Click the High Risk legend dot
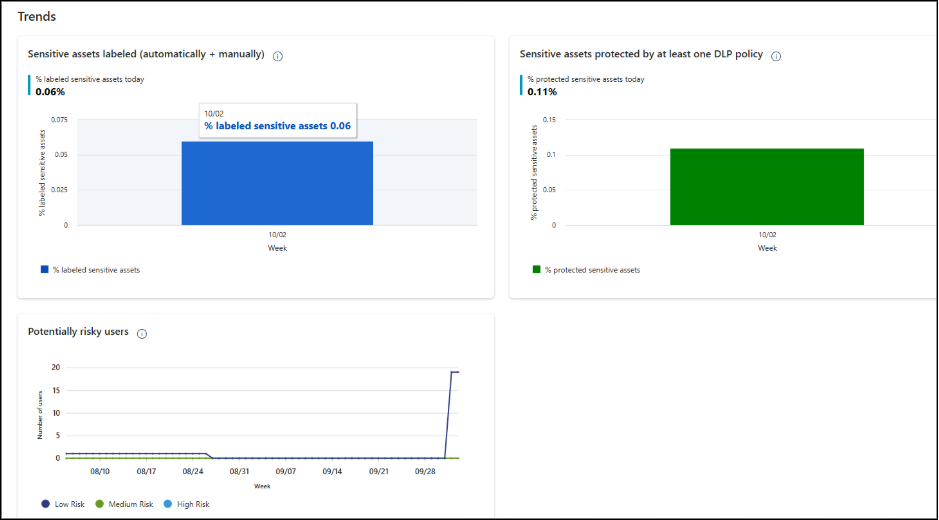The height and width of the screenshot is (520, 939). pyautogui.click(x=167, y=504)
